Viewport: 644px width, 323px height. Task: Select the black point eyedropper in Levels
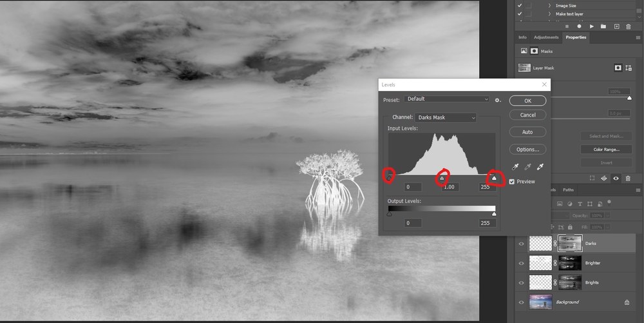pos(515,166)
